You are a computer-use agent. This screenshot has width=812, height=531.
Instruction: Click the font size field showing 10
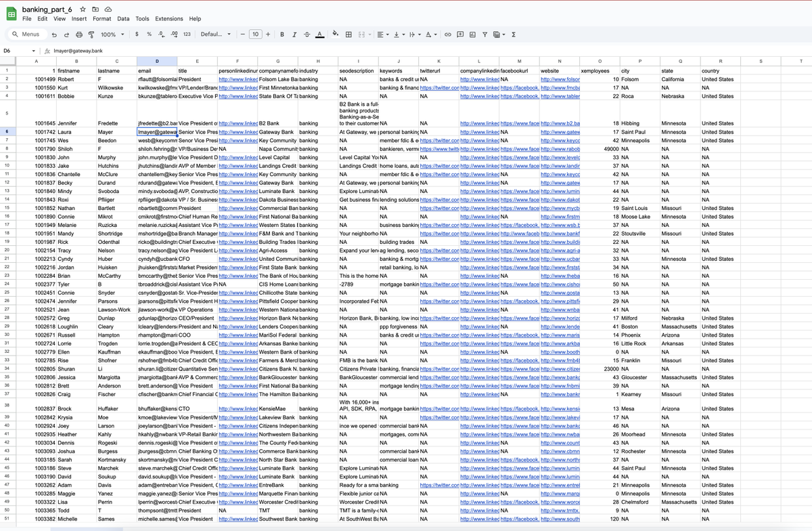[x=255, y=35]
